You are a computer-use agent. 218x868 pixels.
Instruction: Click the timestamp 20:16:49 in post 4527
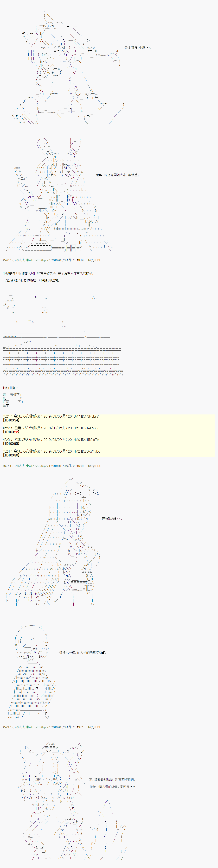(x=79, y=466)
